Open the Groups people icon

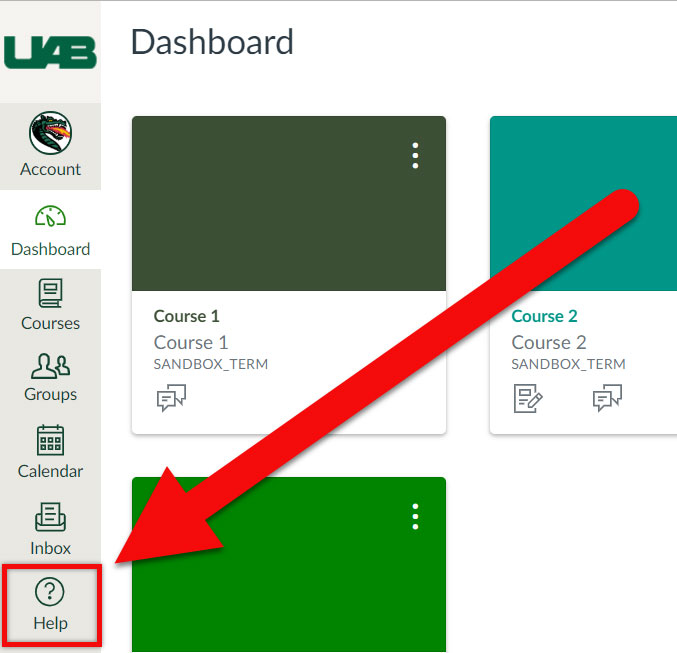coord(50,366)
